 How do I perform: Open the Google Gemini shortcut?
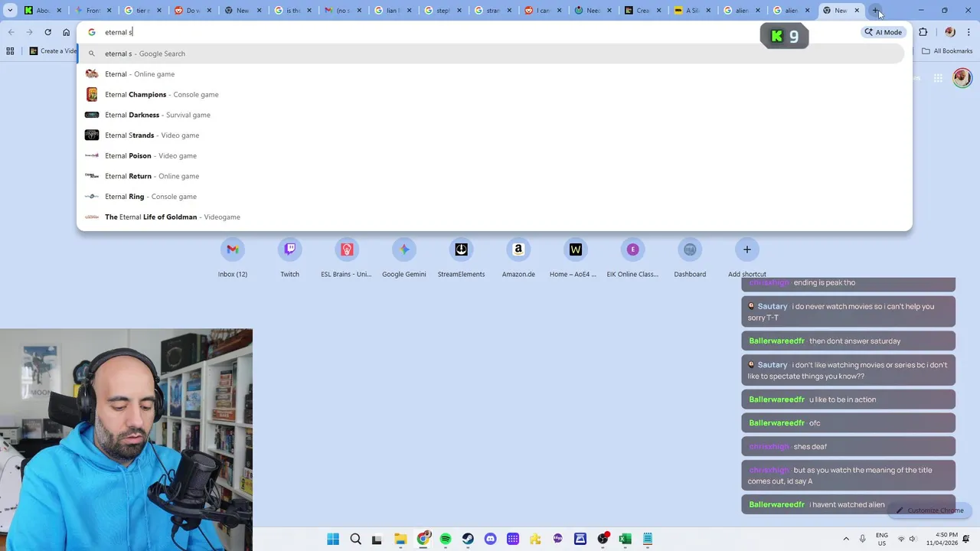(x=404, y=257)
